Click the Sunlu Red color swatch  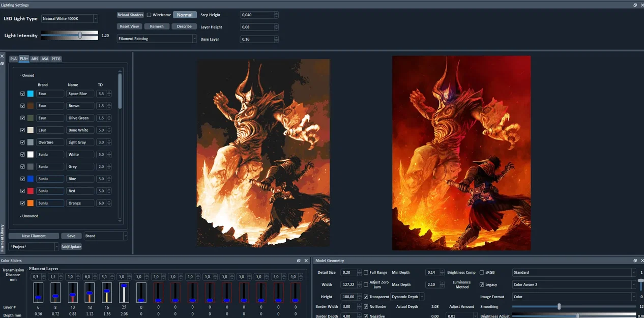pos(30,191)
